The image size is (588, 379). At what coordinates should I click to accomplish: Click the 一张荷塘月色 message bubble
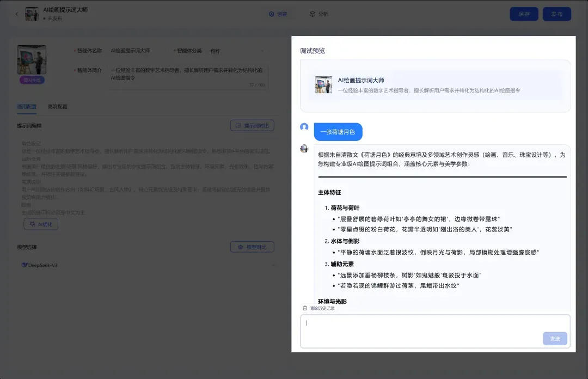(338, 132)
